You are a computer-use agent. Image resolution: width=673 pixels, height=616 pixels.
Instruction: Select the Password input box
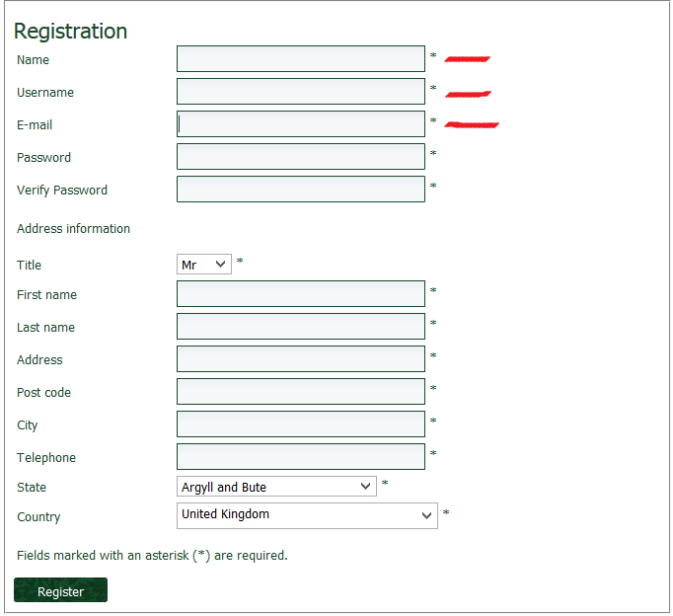pyautogui.click(x=300, y=157)
